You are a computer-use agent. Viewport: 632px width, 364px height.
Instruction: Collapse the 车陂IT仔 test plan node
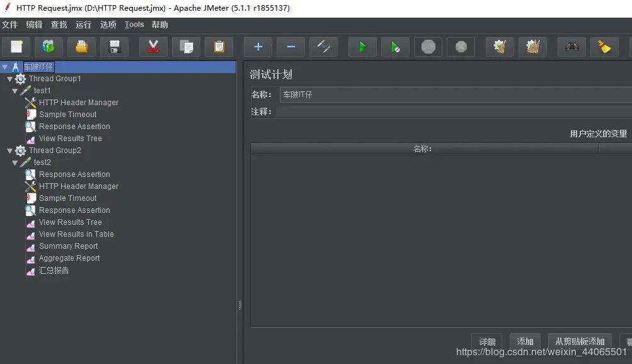[x=5, y=67]
